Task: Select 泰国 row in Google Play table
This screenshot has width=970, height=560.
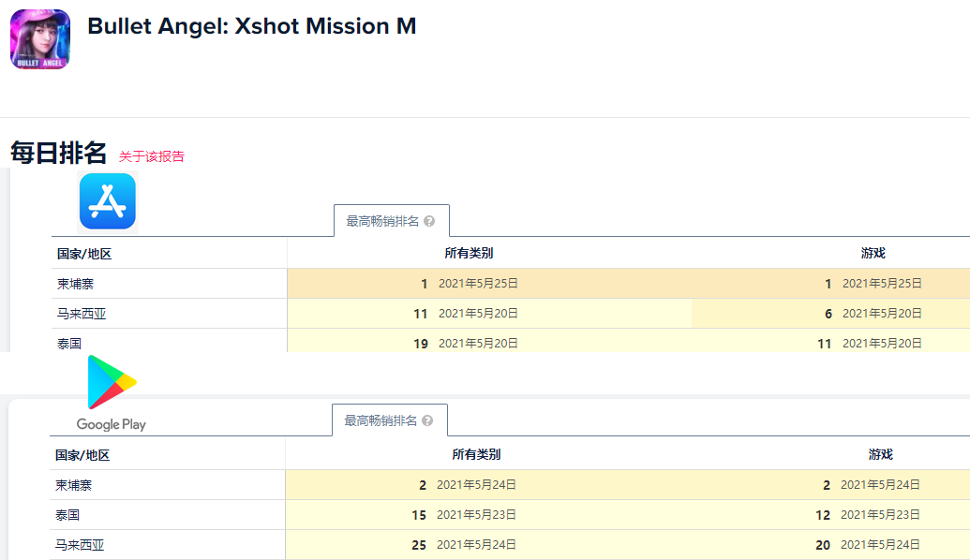Action: [x=67, y=515]
